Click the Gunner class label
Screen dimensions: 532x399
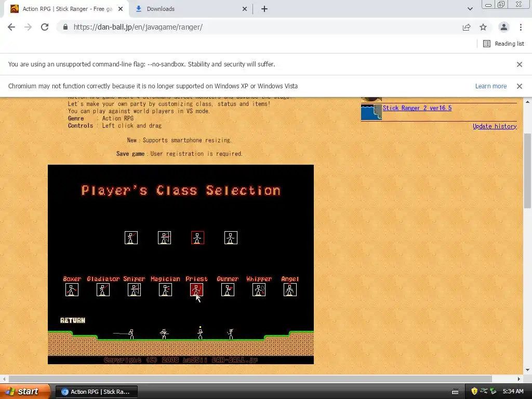pos(228,279)
